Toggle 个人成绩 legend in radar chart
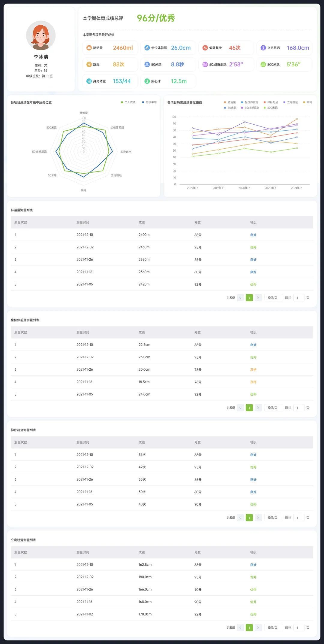This screenshot has height=644, width=324. (x=128, y=102)
